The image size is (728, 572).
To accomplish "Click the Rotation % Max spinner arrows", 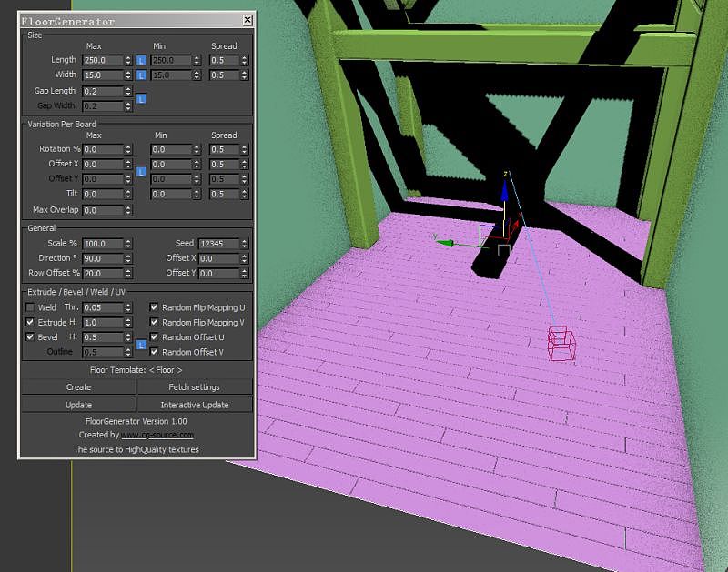I will point(128,149).
